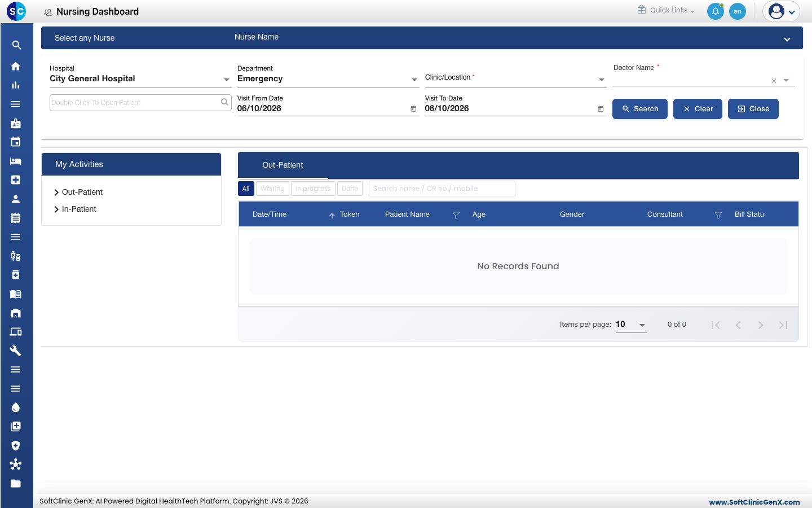Open the www.SoftClinicGenX.com link

point(754,502)
